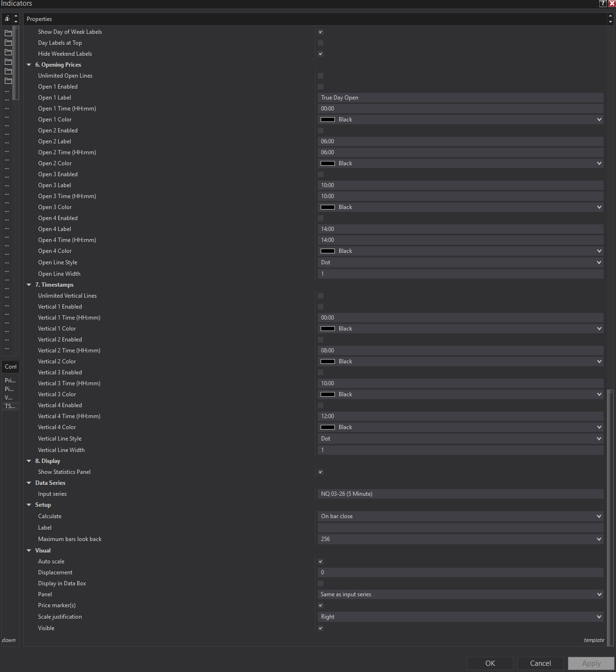The height and width of the screenshot is (672, 616).
Task: Enable Unlimited Open Lines checkbox
Action: (x=321, y=76)
